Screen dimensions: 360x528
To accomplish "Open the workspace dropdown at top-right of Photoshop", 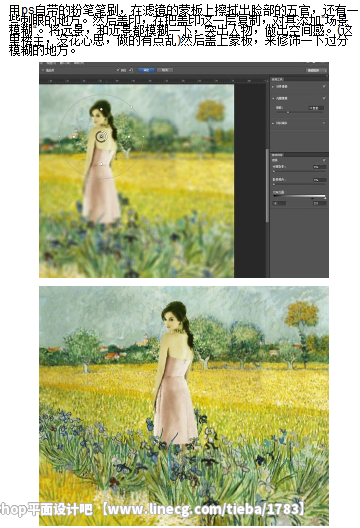I will 316,70.
